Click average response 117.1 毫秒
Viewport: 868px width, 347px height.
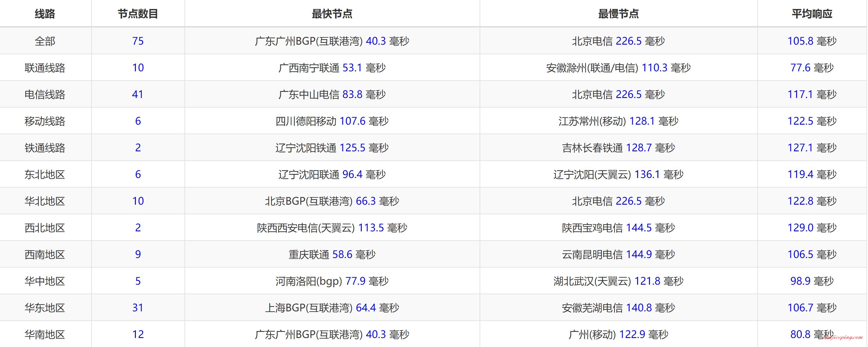point(812,95)
